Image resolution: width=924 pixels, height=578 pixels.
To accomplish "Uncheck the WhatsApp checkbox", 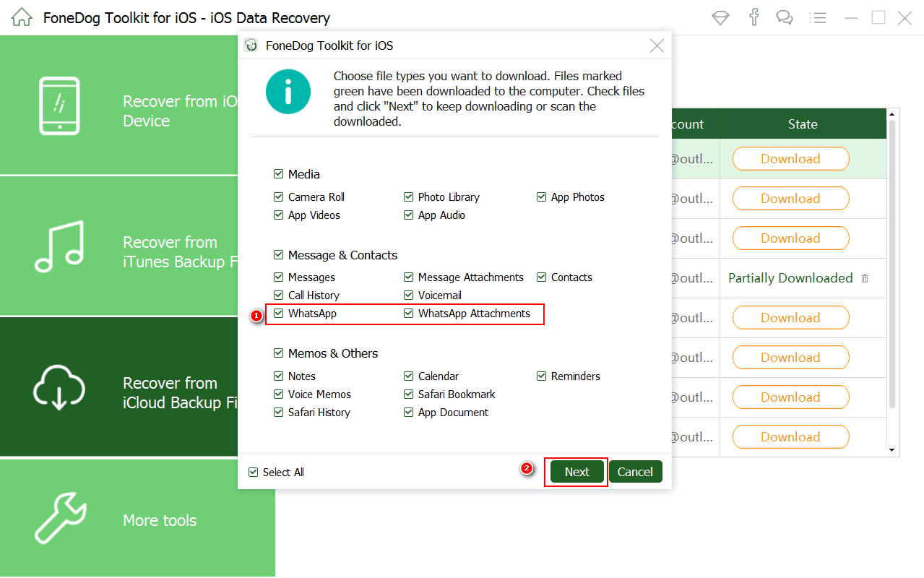I will [x=279, y=314].
